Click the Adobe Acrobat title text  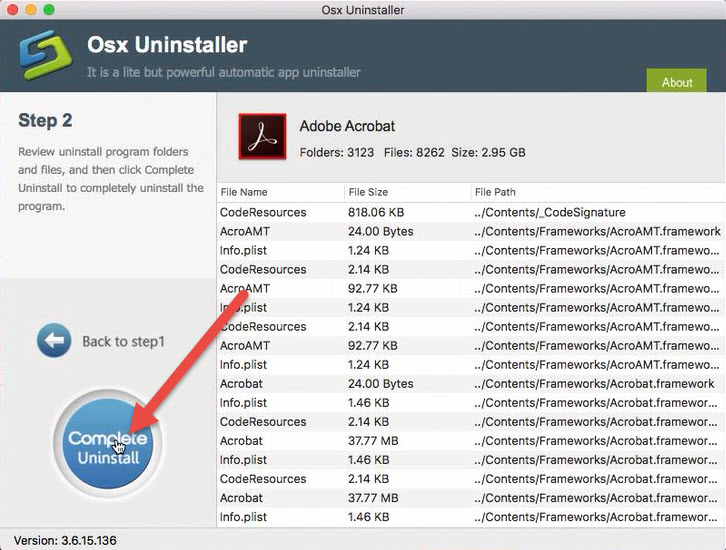coord(347,126)
